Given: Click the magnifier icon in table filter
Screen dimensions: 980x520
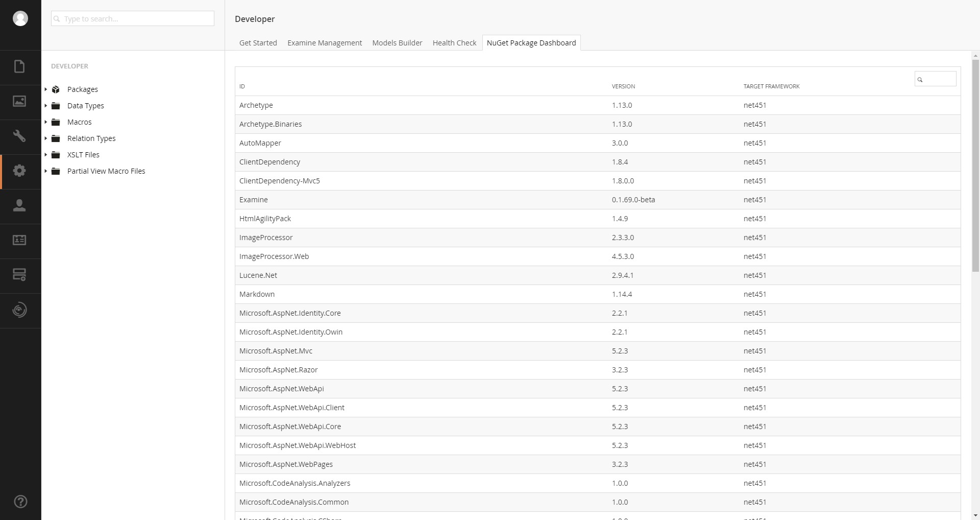Looking at the screenshot, I should (920, 80).
